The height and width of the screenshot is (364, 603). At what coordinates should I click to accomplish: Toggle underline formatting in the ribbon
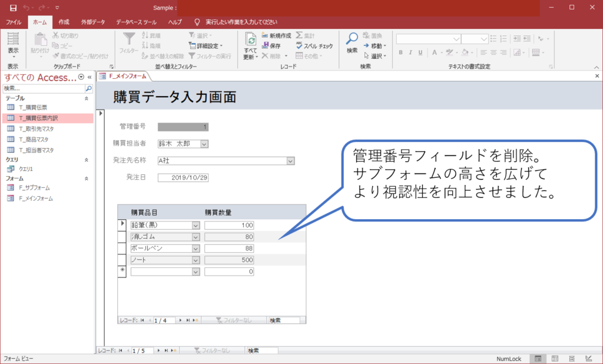[421, 52]
